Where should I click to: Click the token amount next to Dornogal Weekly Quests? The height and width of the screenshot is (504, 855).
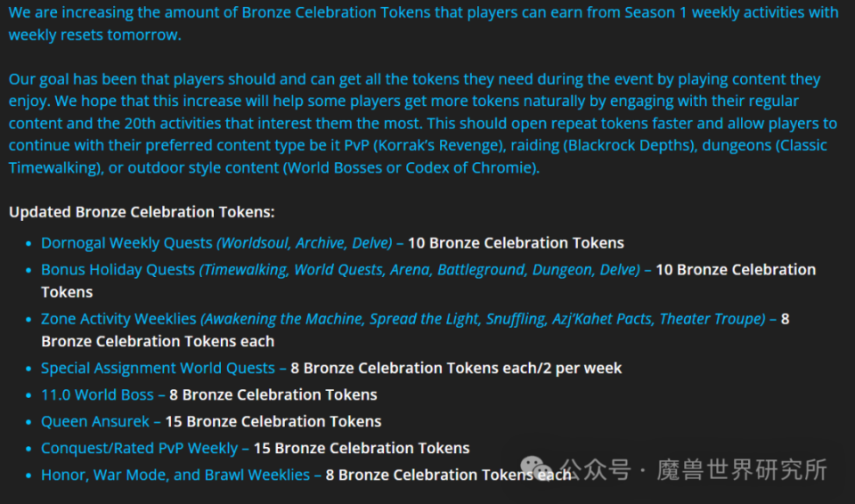(516, 243)
